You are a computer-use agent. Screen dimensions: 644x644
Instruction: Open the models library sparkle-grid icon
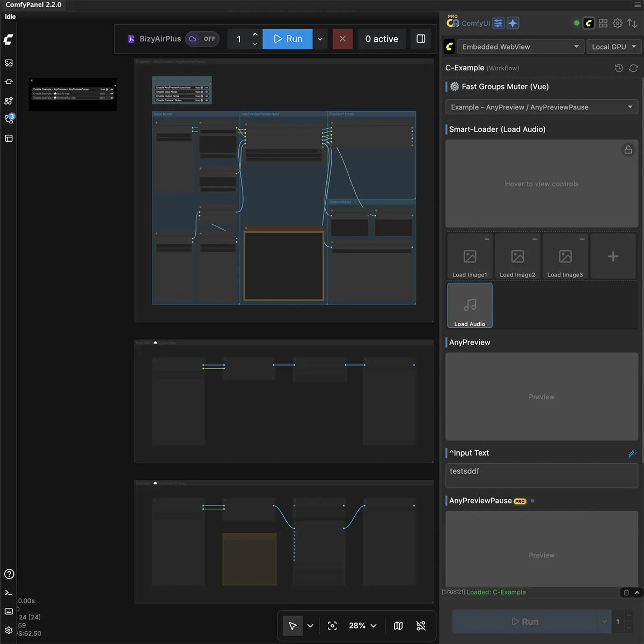point(9,100)
